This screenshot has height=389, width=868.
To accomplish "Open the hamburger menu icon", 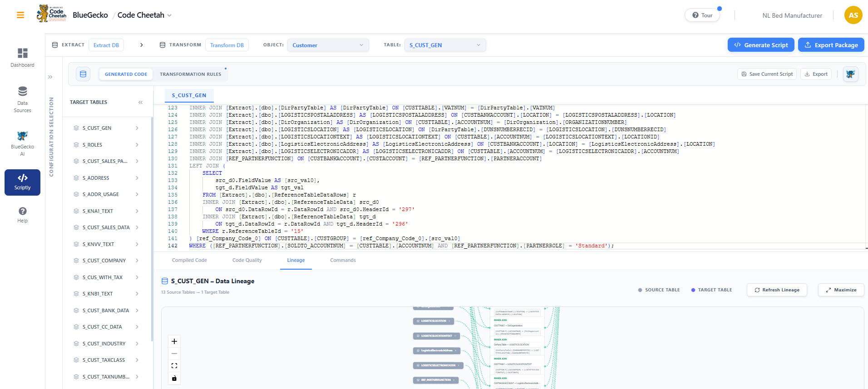I will coord(20,15).
